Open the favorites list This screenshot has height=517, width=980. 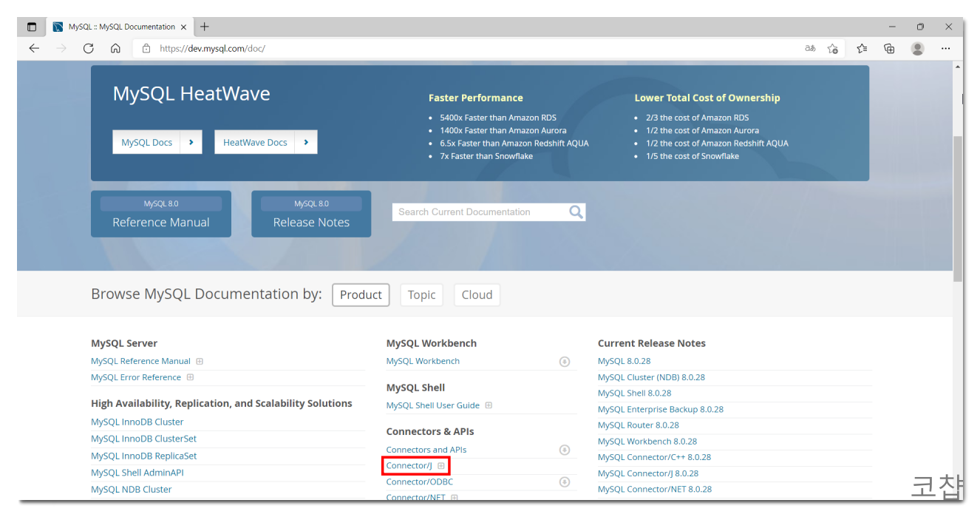click(862, 48)
